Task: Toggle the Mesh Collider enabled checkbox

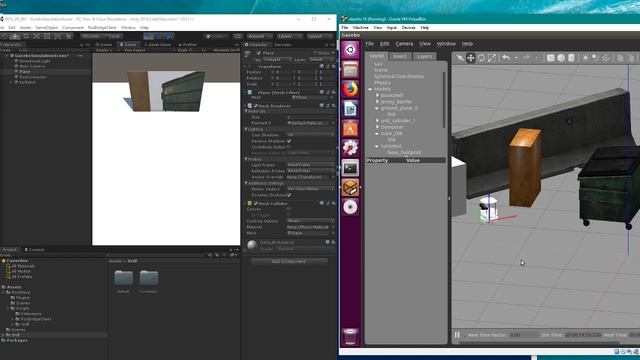Action: pyautogui.click(x=256, y=203)
